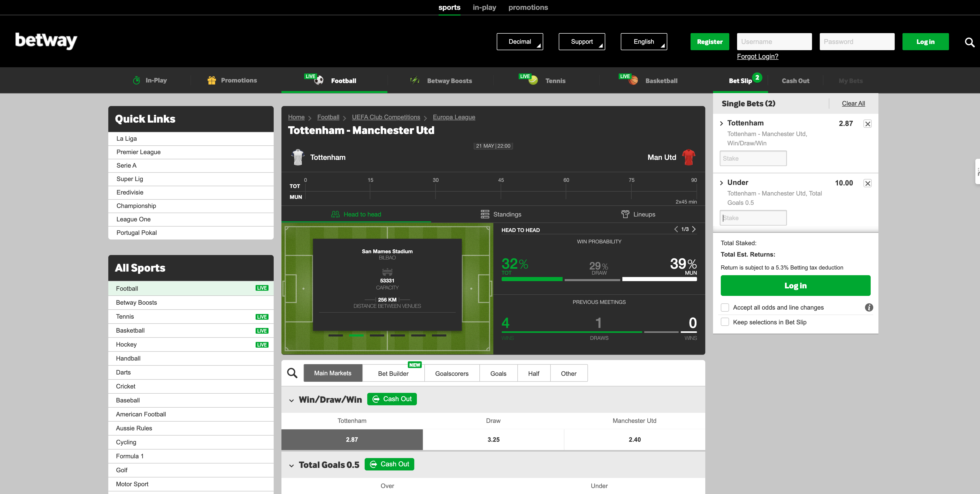Go to next head to head page
980x494 pixels.
click(694, 229)
